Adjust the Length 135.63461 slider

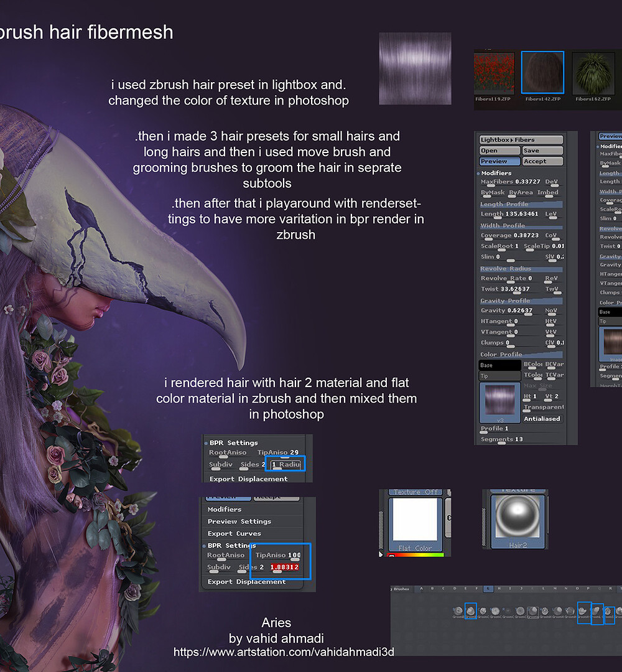(511, 214)
